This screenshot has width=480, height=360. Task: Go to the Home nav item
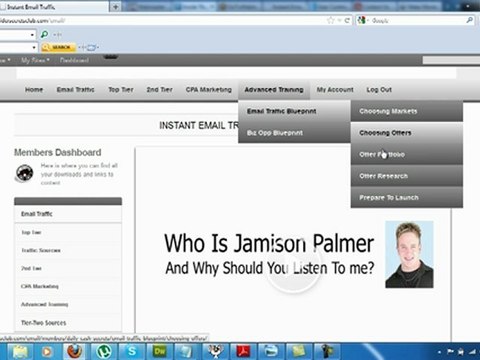point(34,90)
